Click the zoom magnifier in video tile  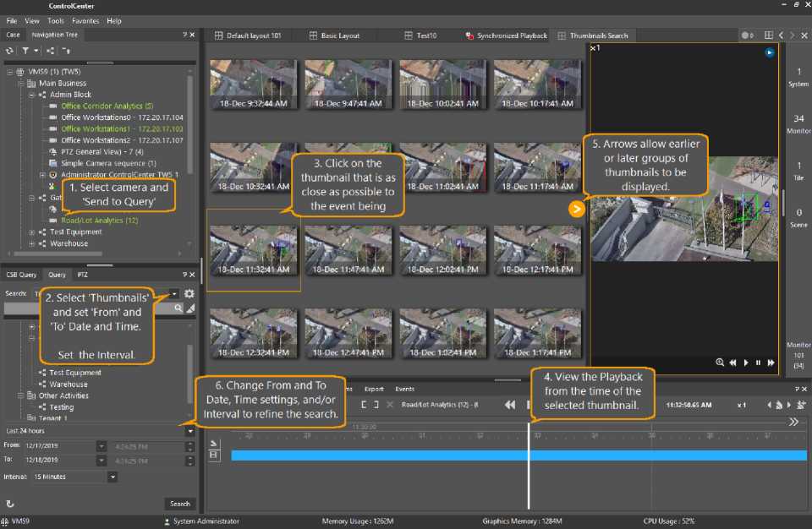(720, 363)
